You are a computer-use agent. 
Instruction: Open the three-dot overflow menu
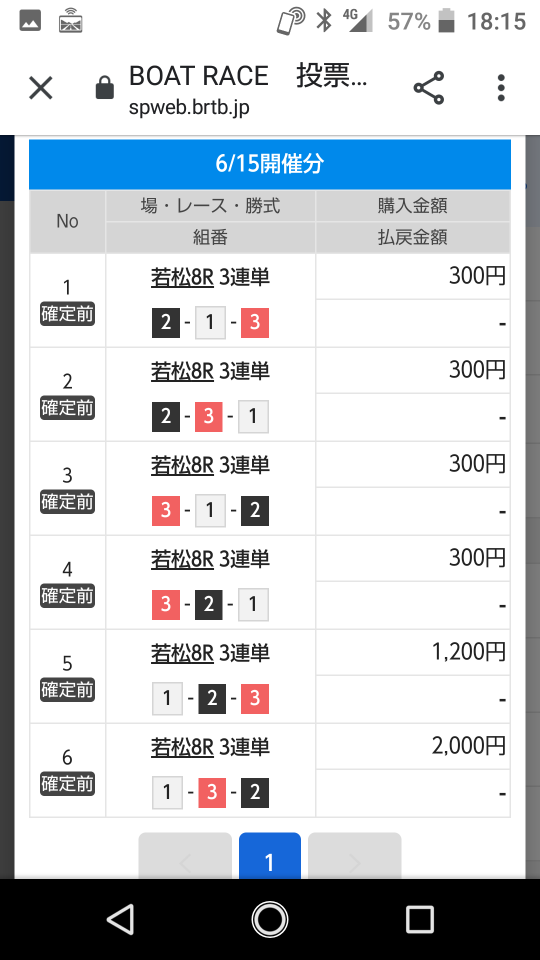pyautogui.click(x=501, y=88)
